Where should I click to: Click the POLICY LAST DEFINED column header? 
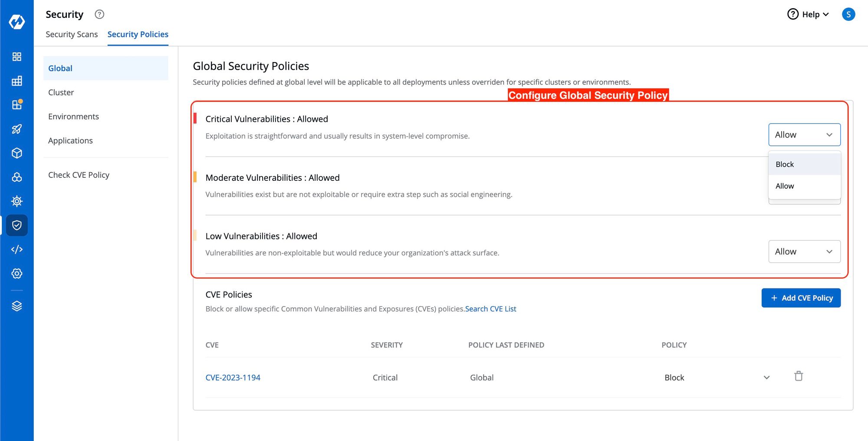pos(506,345)
